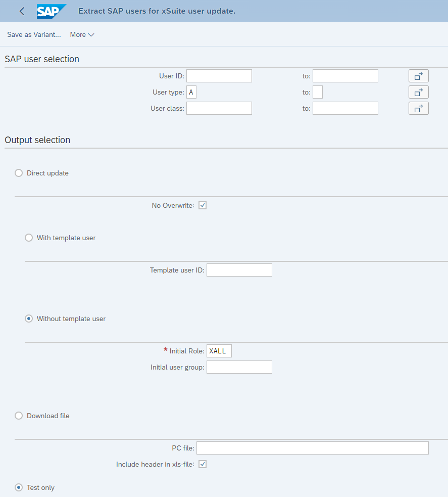The height and width of the screenshot is (497, 448).
Task: Click the PC file input field
Action: click(x=312, y=448)
